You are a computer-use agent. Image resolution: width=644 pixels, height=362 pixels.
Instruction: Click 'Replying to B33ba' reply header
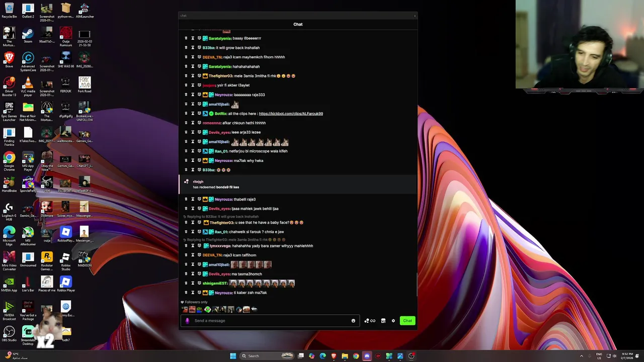221,216
